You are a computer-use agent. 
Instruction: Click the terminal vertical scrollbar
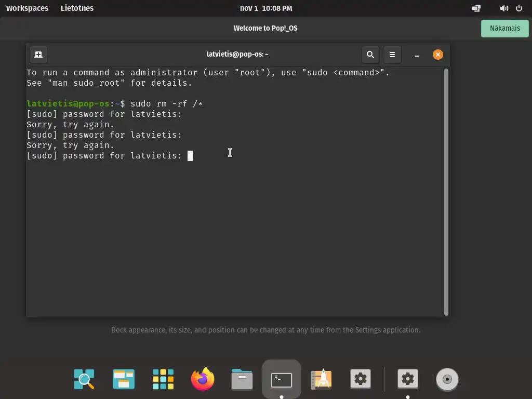[x=446, y=192]
